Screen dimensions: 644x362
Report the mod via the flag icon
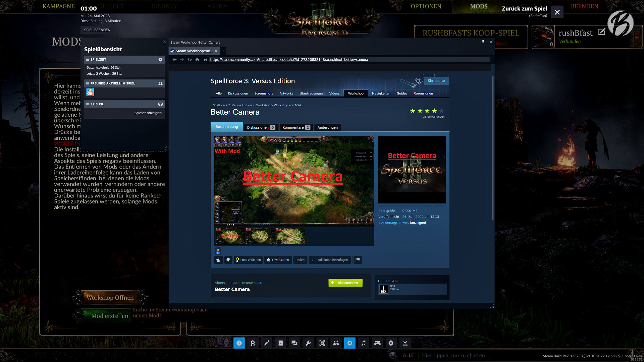click(357, 260)
